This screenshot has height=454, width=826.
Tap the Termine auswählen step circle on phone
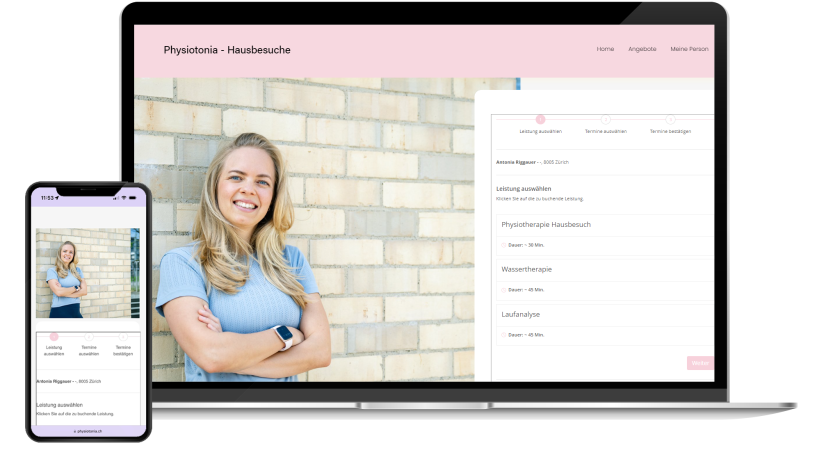(89, 337)
